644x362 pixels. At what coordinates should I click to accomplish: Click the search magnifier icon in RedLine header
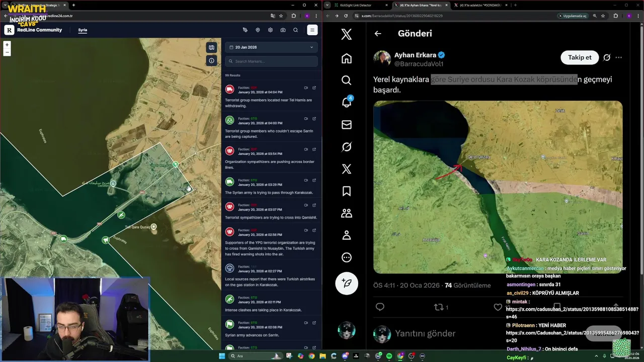coord(295,30)
